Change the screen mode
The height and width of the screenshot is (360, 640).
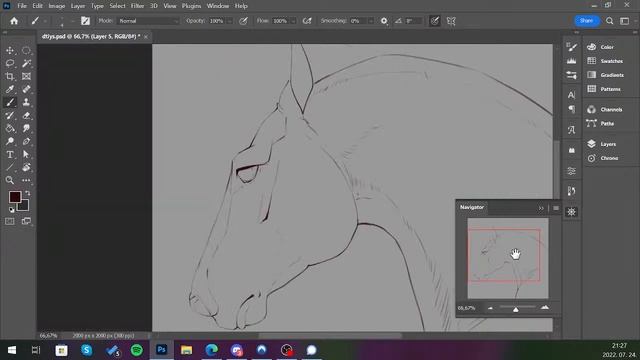26,221
